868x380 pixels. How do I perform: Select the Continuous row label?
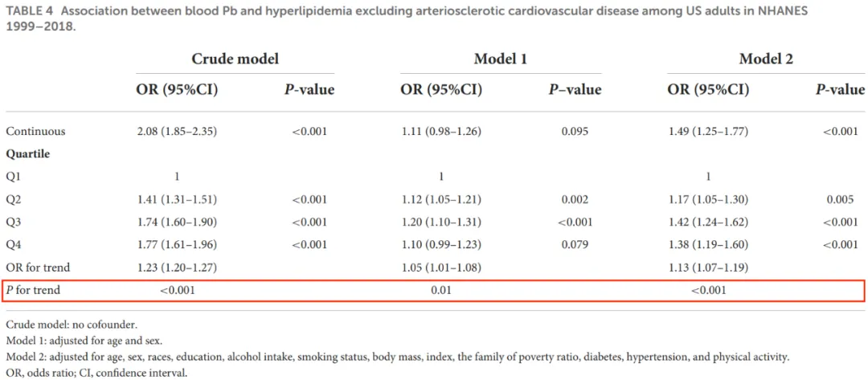(x=35, y=132)
